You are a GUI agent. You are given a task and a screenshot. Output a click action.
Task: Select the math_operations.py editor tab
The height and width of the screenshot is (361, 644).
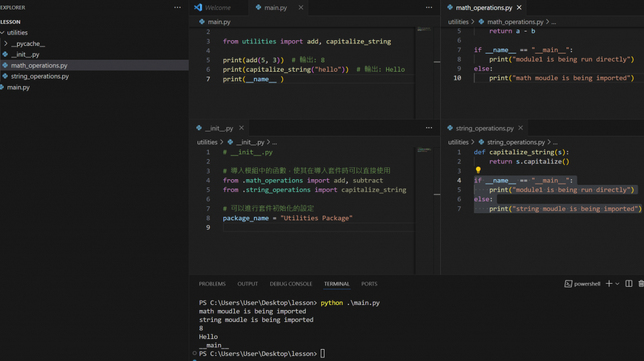click(x=484, y=8)
